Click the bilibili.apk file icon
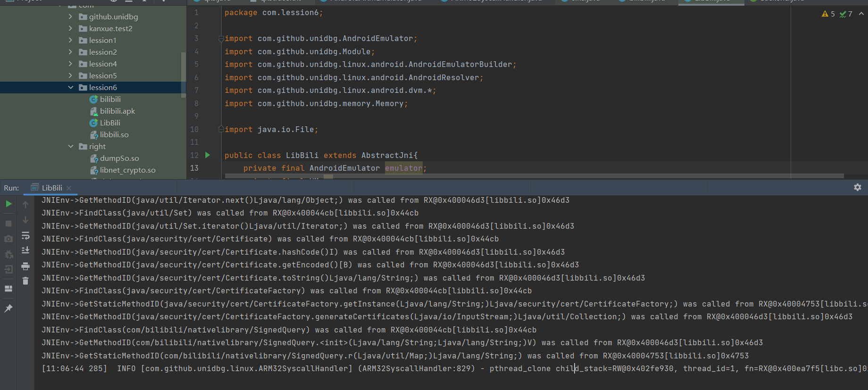Screen dimensions: 868x390 [93, 111]
